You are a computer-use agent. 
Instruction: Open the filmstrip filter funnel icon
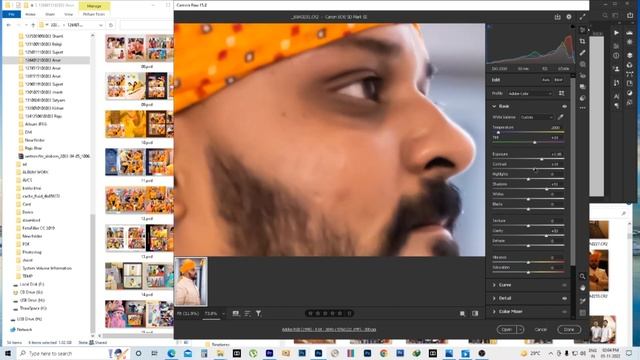(x=258, y=313)
